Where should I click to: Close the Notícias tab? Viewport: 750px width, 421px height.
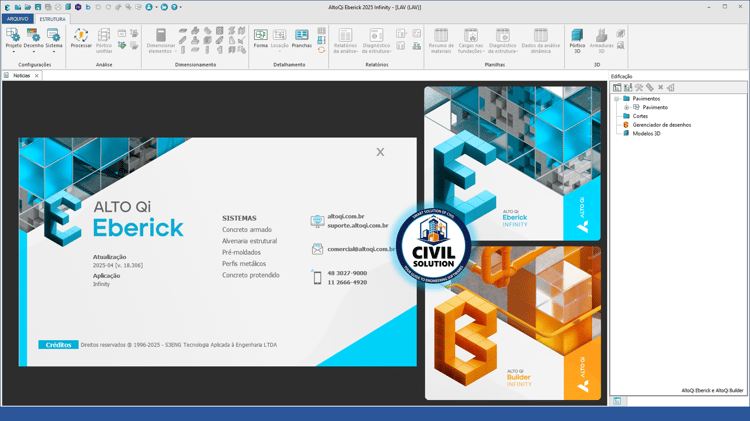click(x=37, y=76)
